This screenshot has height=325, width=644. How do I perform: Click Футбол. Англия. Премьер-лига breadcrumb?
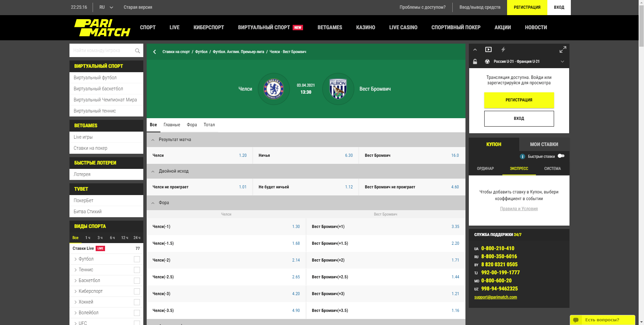pyautogui.click(x=238, y=52)
